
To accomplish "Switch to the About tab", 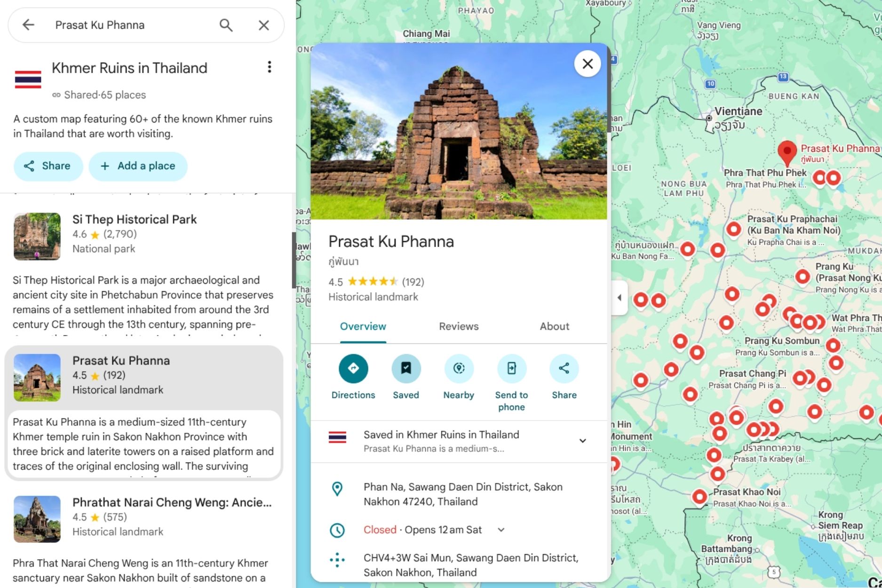I will 555,326.
